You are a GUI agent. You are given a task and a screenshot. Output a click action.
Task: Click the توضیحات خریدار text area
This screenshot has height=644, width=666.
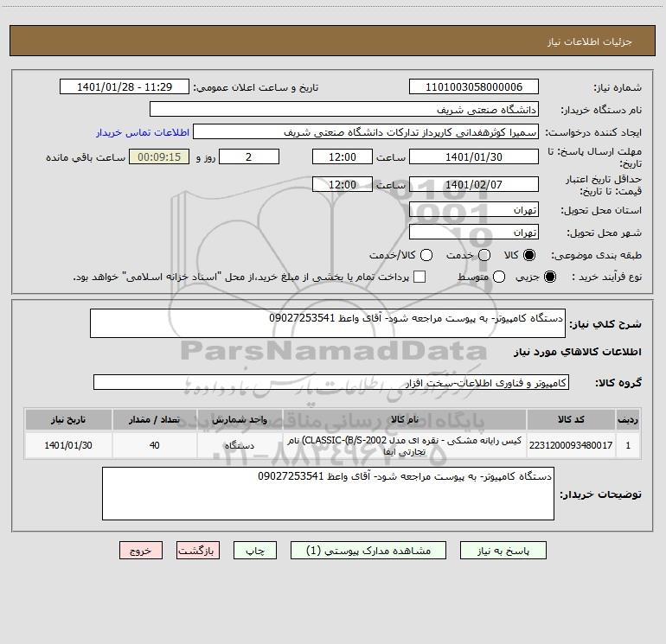tap(328, 494)
